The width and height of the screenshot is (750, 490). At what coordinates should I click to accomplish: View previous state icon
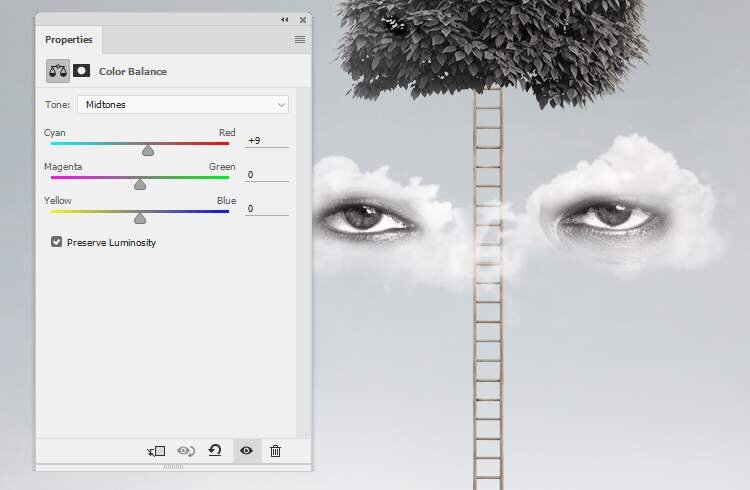click(186, 451)
